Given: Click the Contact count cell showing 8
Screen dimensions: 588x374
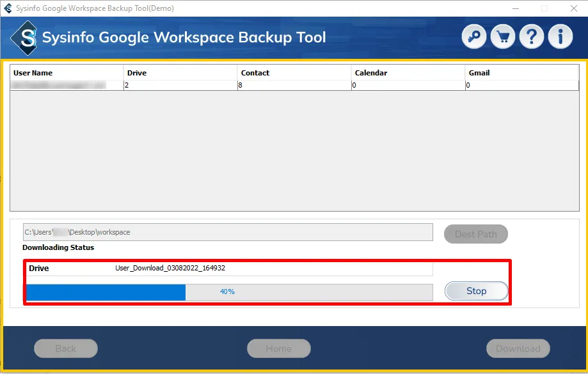Looking at the screenshot, I should pyautogui.click(x=294, y=85).
